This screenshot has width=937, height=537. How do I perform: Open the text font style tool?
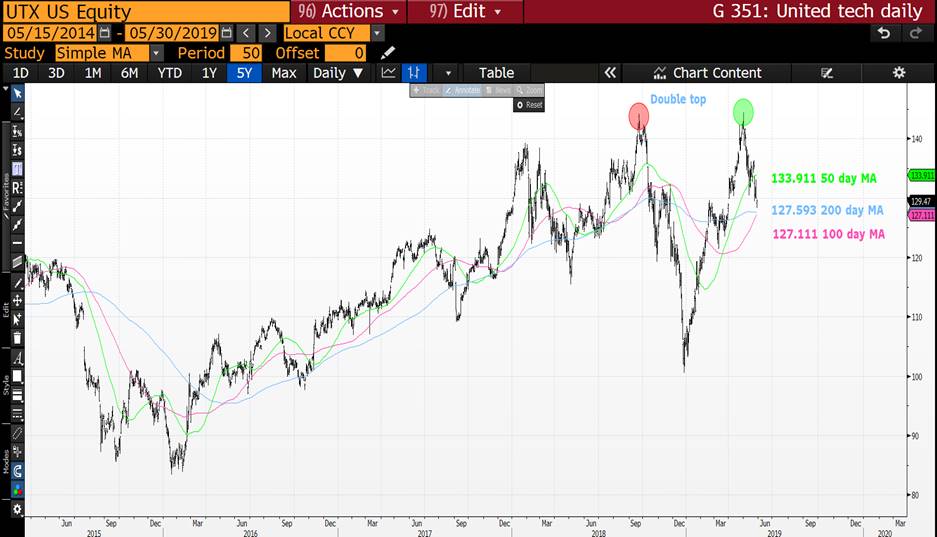click(x=17, y=358)
